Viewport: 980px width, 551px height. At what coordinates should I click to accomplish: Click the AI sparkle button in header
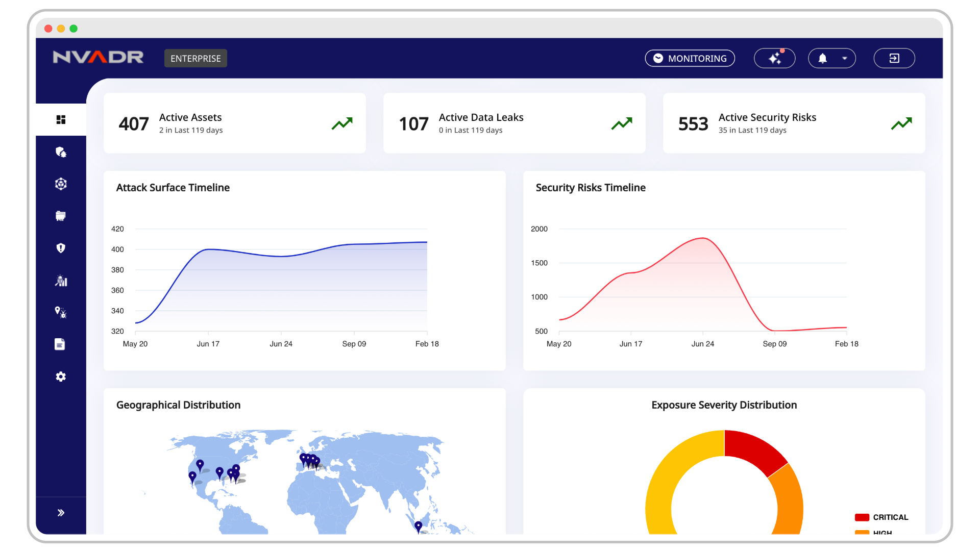(774, 58)
